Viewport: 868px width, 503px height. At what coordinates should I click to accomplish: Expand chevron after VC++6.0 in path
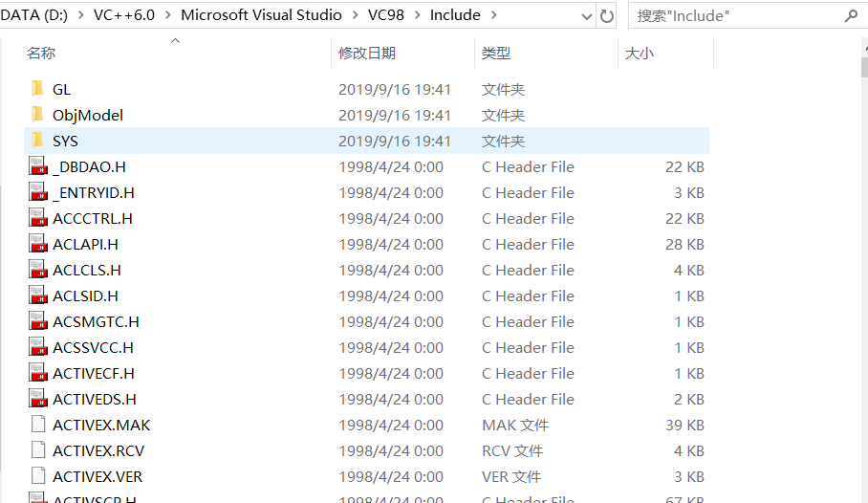167,15
